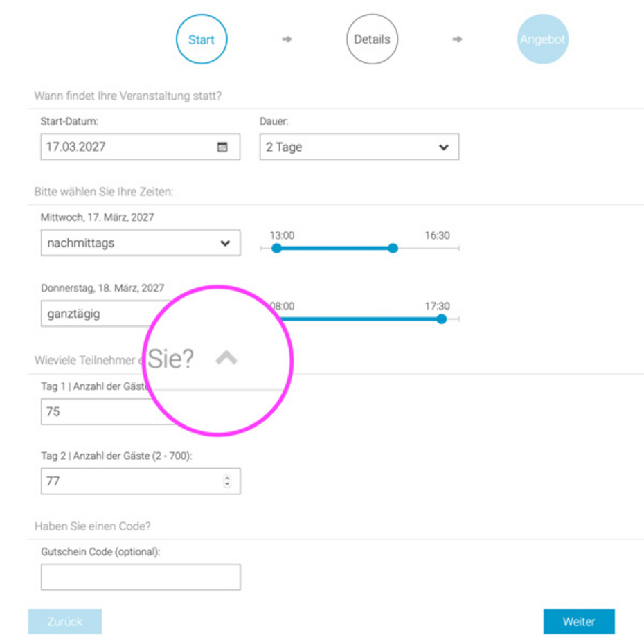Click the end handle on Wednesday's time slider
The image size is (644, 644).
pos(393,248)
